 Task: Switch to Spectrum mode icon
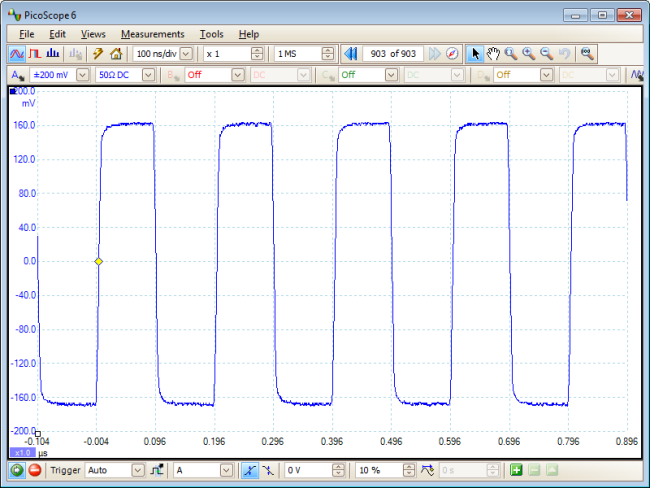click(x=52, y=53)
